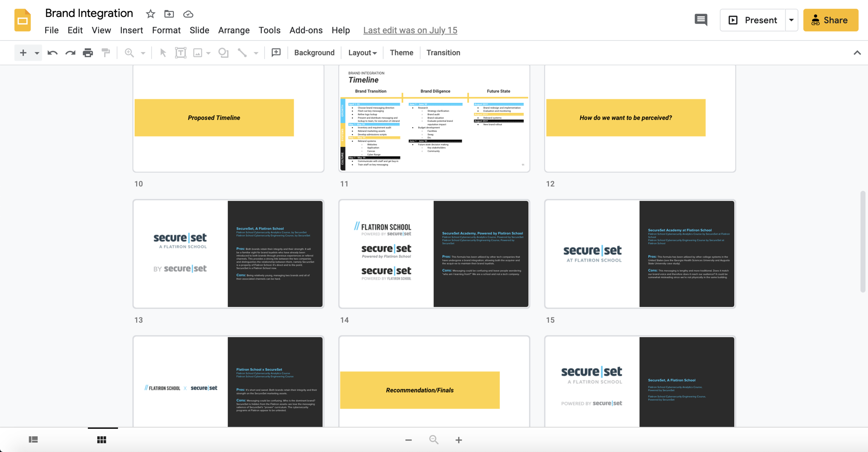Select the text box tool
Screen dimensions: 868x452
click(x=181, y=53)
